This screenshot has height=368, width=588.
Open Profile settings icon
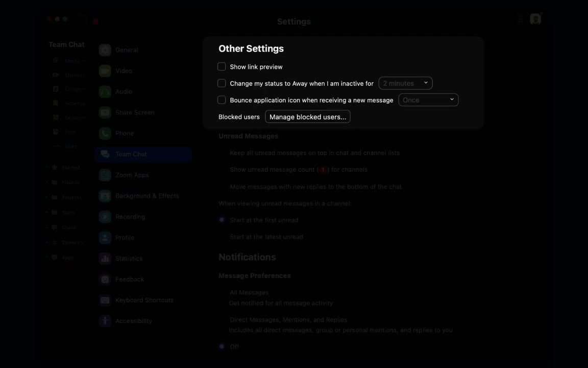point(105,238)
